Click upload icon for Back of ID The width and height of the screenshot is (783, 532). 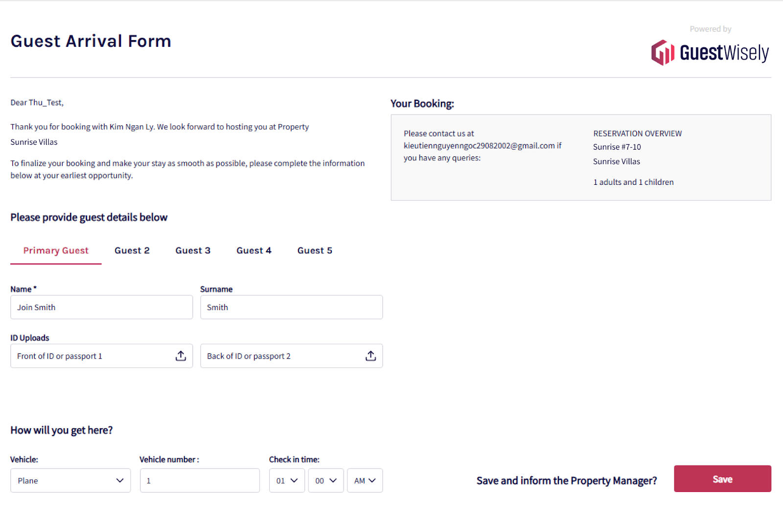370,356
